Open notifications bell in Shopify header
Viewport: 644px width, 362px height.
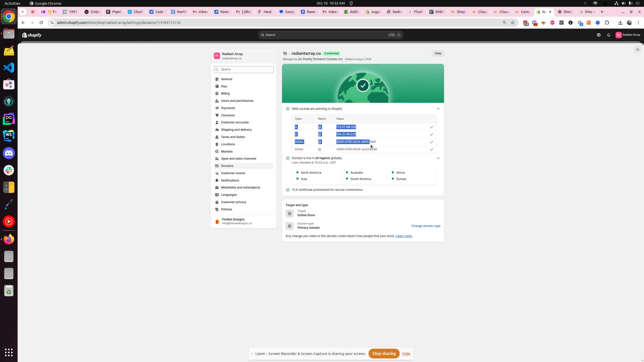[x=608, y=35]
